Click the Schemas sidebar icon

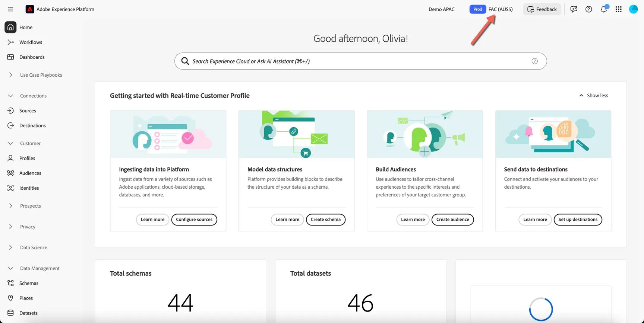(x=10, y=283)
